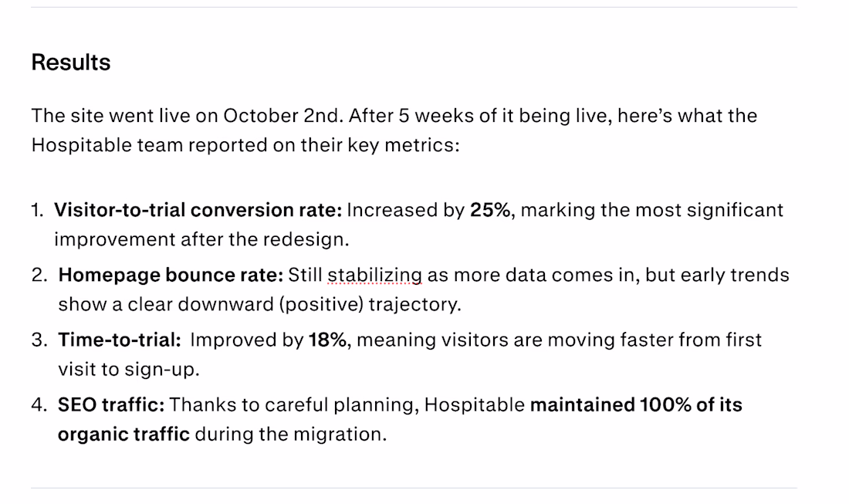This screenshot has width=849, height=504.
Task: Click the bold "Visitor-to-trial conversion rate:" label
Action: (198, 211)
